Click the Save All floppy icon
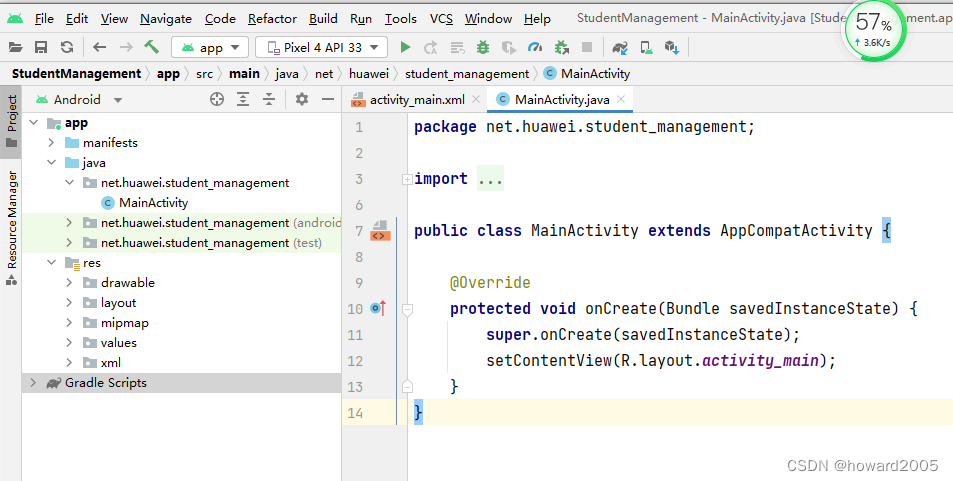Image resolution: width=953 pixels, height=481 pixels. point(41,47)
